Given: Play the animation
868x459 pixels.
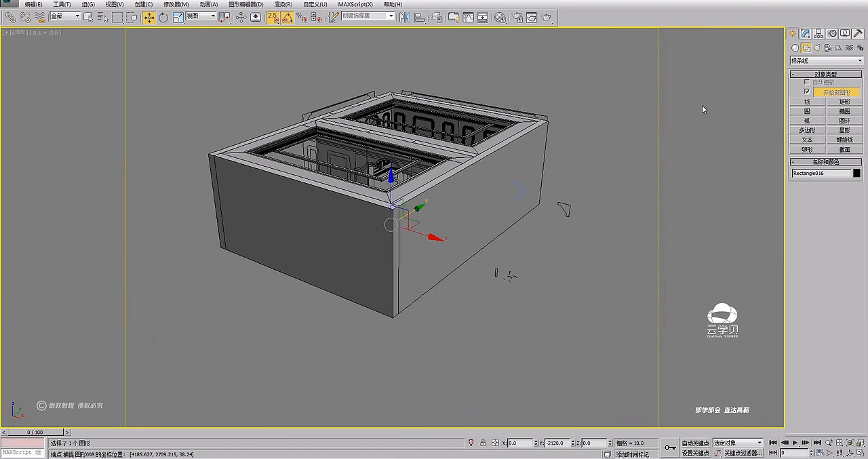Looking at the screenshot, I should point(795,443).
